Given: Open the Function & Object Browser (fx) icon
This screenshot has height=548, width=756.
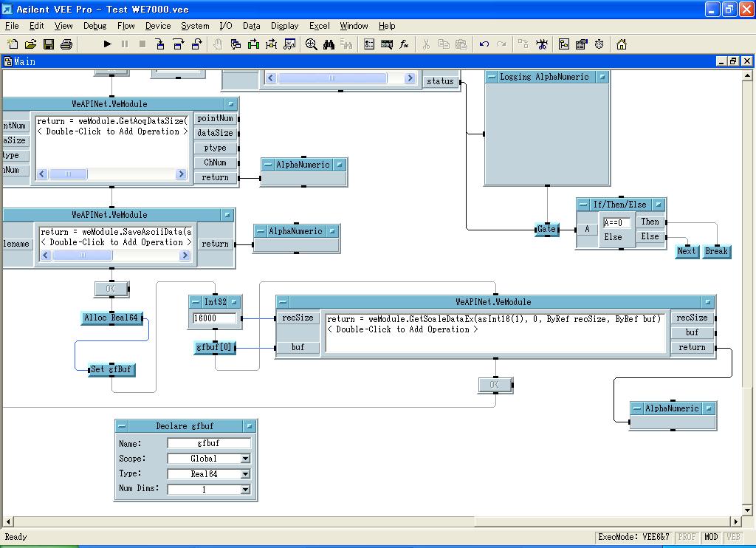Looking at the screenshot, I should pos(404,44).
